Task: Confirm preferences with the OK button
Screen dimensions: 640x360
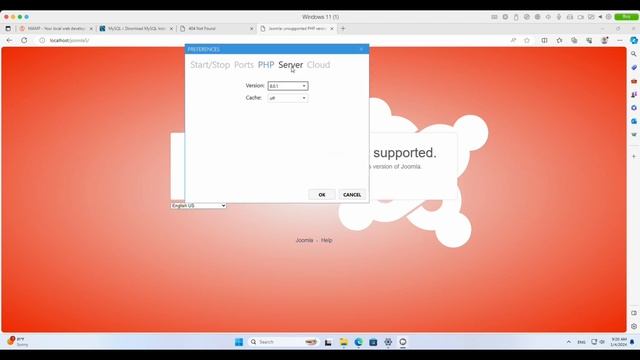Action: coord(322,195)
